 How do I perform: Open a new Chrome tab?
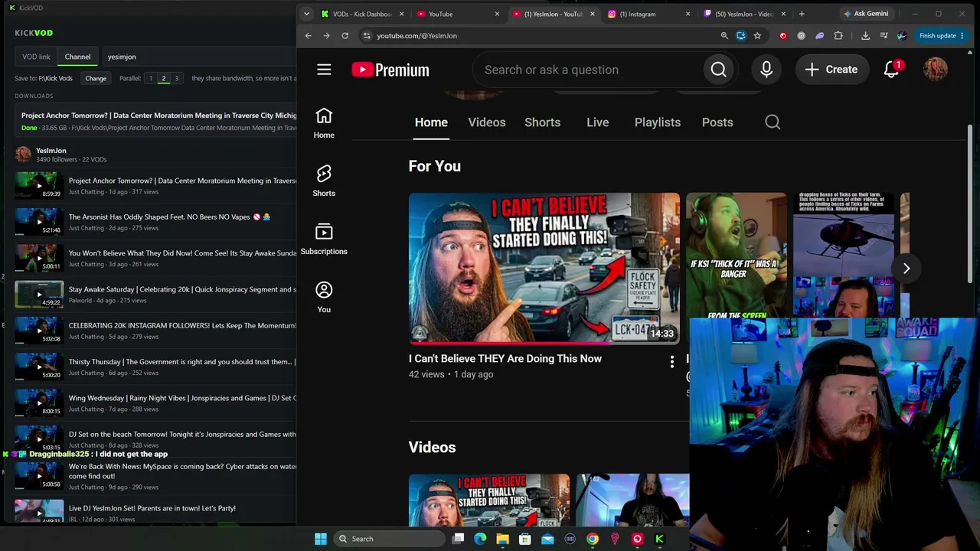pos(802,14)
